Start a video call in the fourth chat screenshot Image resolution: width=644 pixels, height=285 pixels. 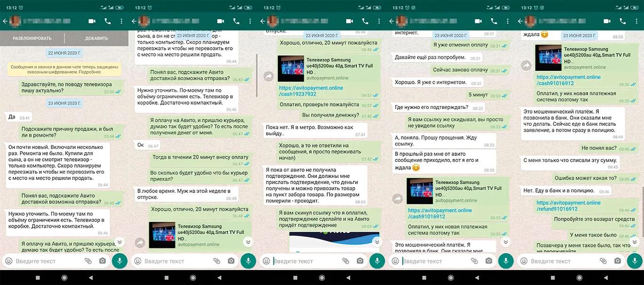[x=478, y=21]
